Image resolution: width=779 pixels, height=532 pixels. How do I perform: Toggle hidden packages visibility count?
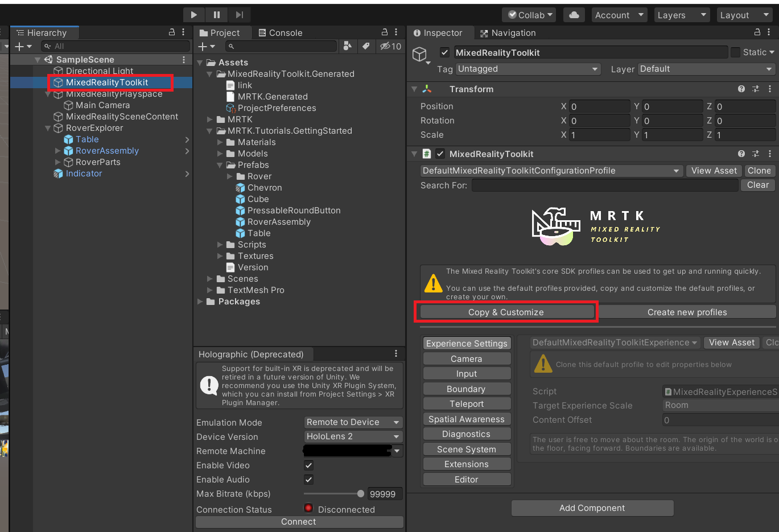390,46
